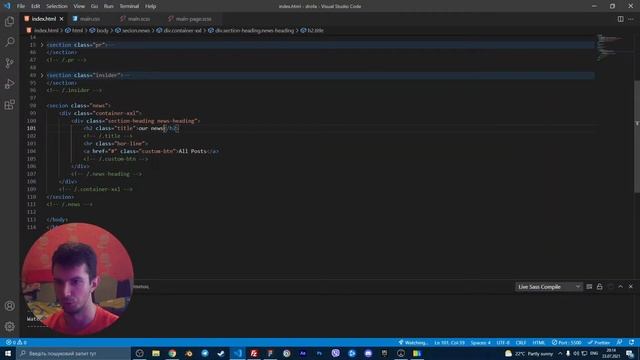
Task: Change the UTF-8 encoding
Action: [503, 342]
